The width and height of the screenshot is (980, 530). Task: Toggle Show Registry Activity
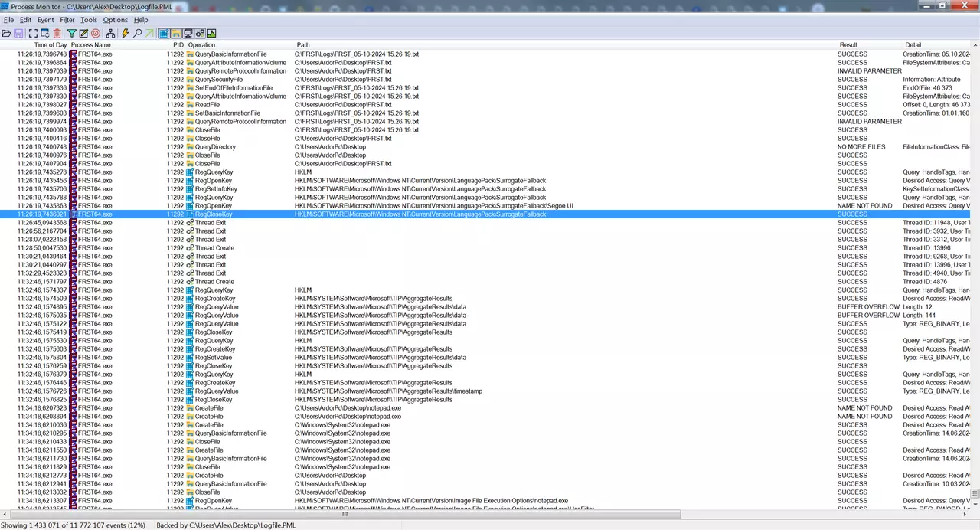coord(164,34)
